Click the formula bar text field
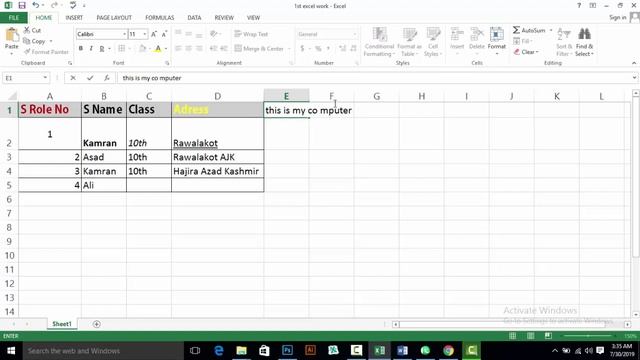The width and height of the screenshot is (640, 360). coord(375,78)
